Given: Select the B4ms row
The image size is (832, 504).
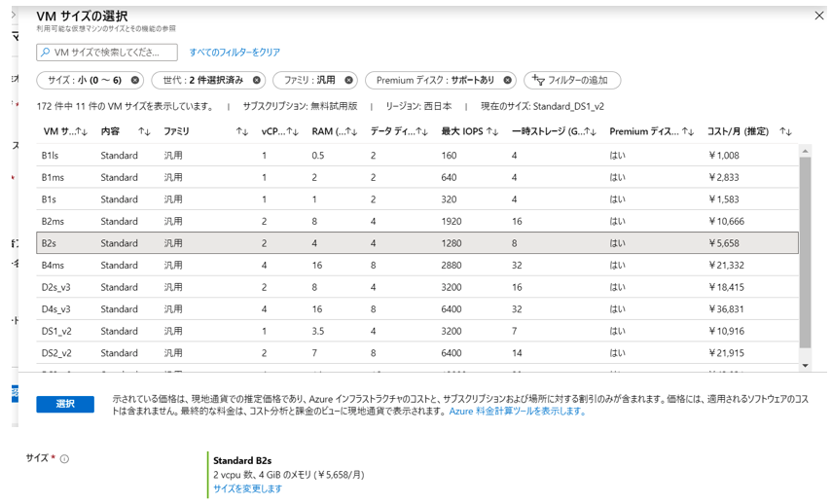Looking at the screenshot, I should click(x=417, y=265).
